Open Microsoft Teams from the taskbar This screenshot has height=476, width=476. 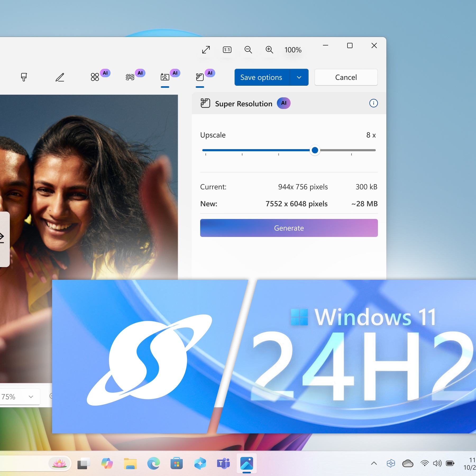click(223, 463)
